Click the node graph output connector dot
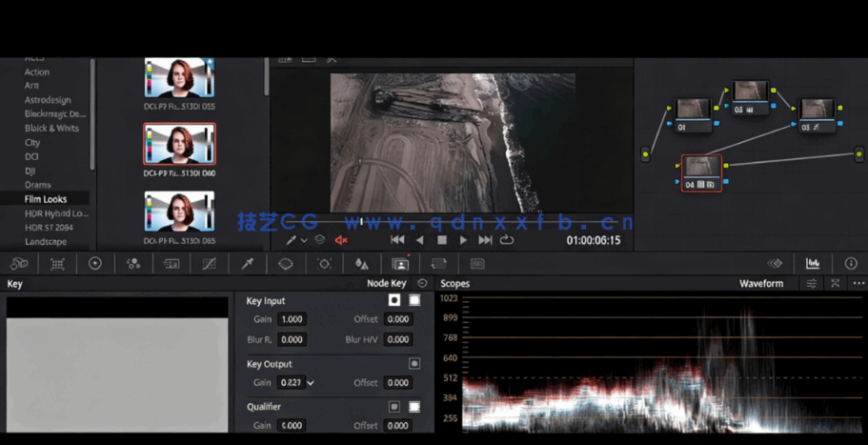Screen dimensions: 868x445 click(859, 152)
